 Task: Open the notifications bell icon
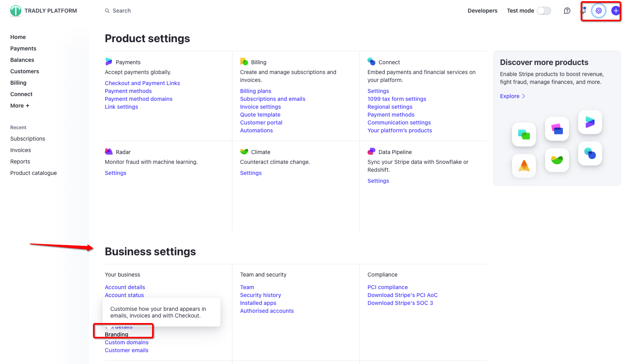584,11
